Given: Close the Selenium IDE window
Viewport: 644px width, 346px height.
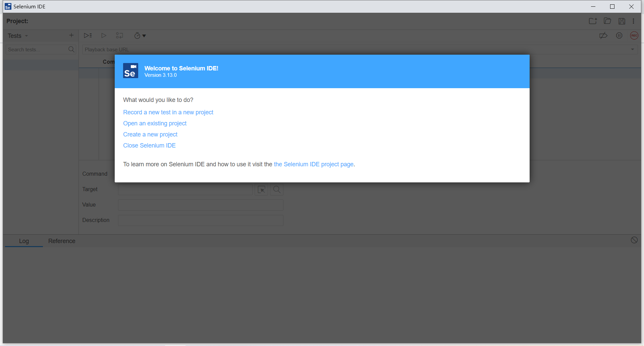Looking at the screenshot, I should tap(631, 6).
